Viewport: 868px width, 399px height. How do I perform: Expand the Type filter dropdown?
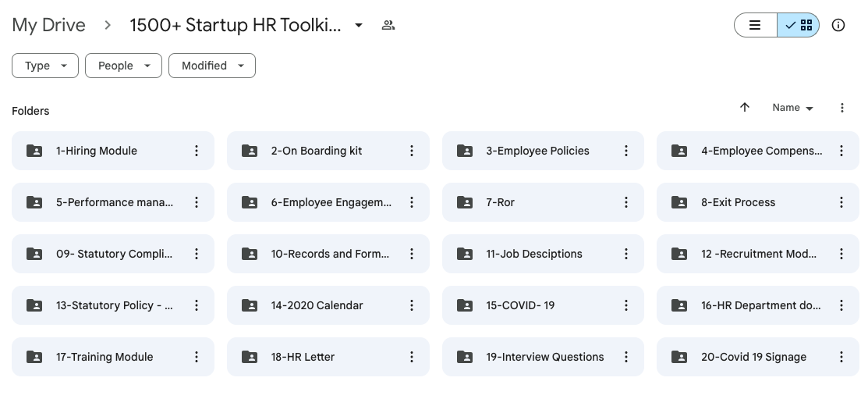[44, 66]
